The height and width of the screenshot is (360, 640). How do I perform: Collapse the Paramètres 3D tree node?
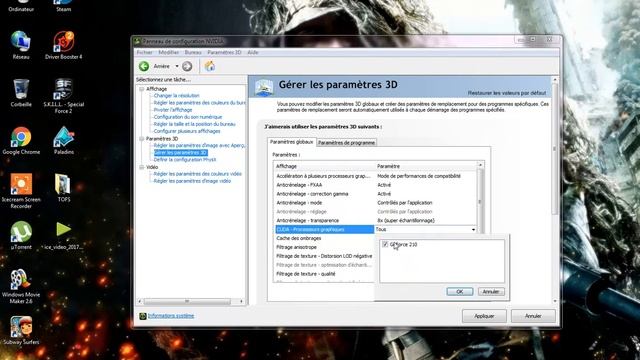[142, 139]
